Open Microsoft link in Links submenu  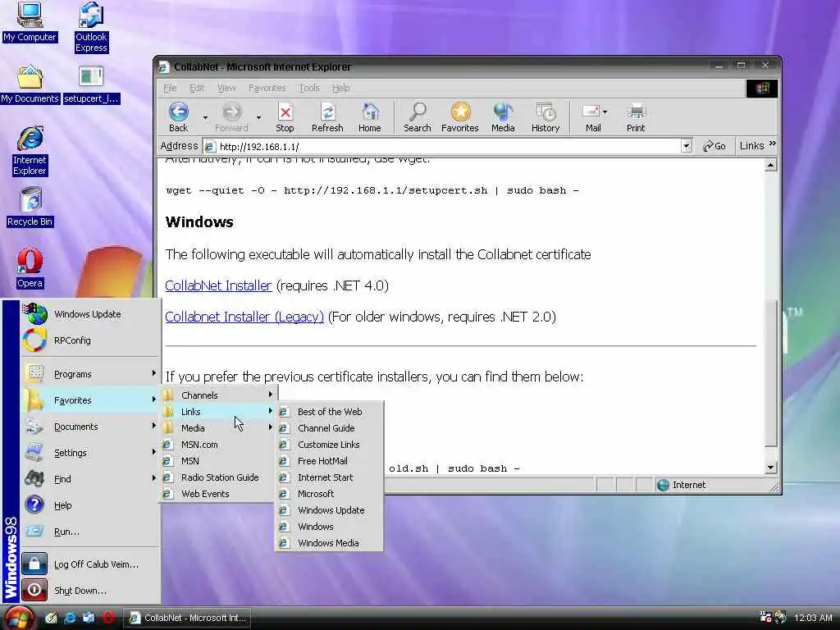(x=330, y=493)
